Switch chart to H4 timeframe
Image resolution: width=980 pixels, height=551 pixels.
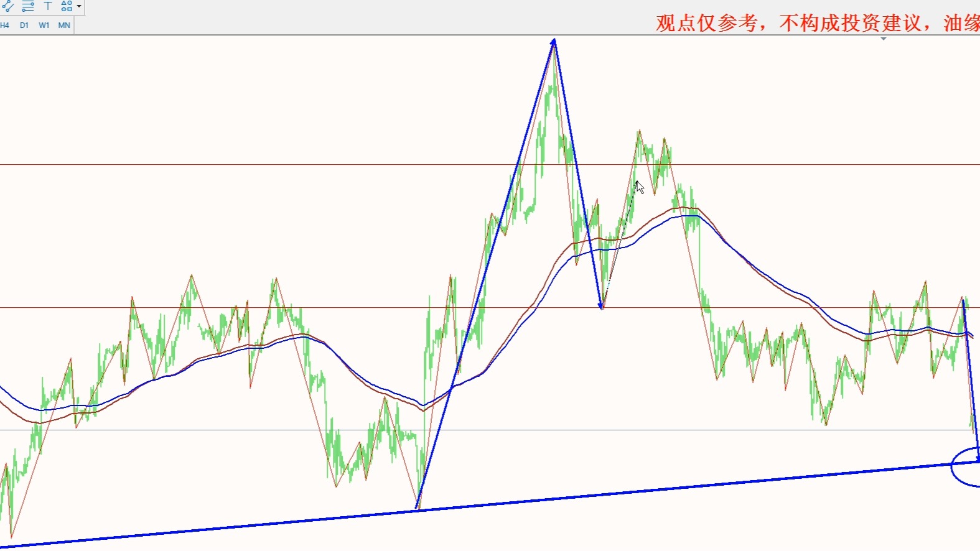point(5,25)
